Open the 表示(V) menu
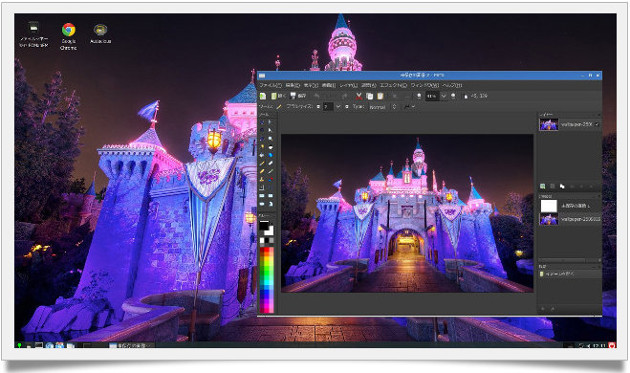Image resolution: width=630 pixels, height=373 pixels. point(311,85)
